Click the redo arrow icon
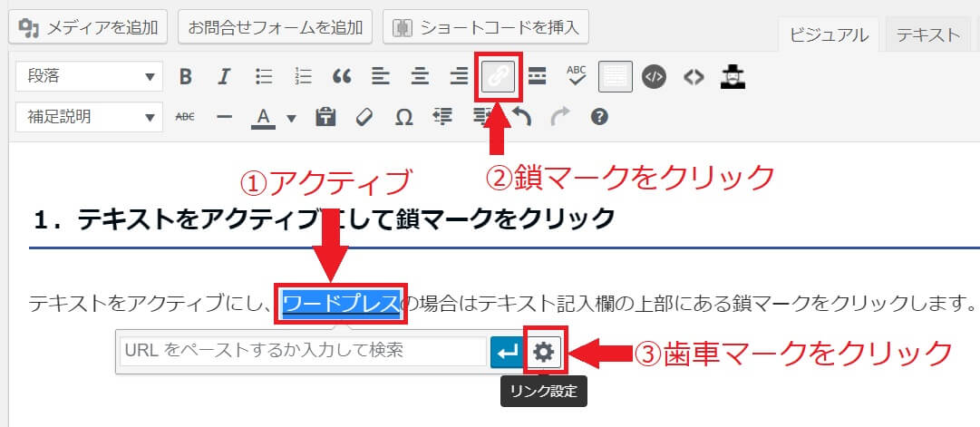Image resolution: width=980 pixels, height=427 pixels. 560,117
